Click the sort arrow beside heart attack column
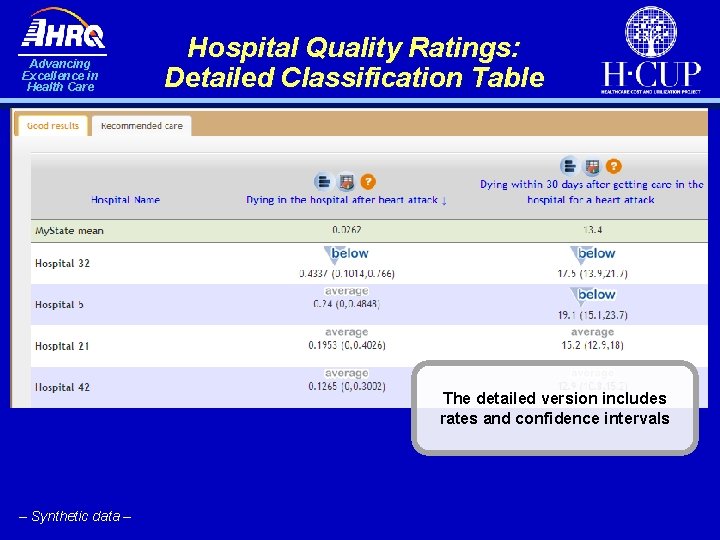This screenshot has height=540, width=720. [444, 200]
